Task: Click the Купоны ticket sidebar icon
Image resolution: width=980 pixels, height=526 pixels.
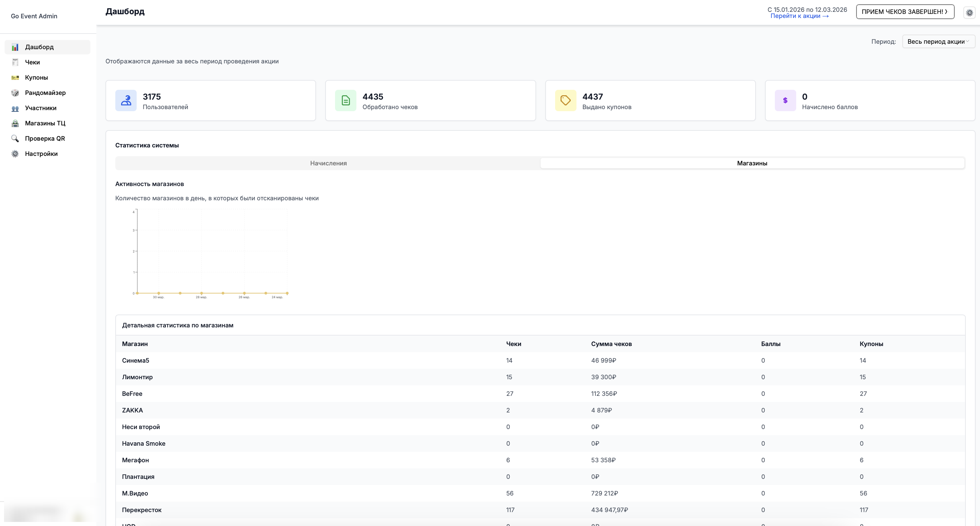Action: tap(15, 78)
